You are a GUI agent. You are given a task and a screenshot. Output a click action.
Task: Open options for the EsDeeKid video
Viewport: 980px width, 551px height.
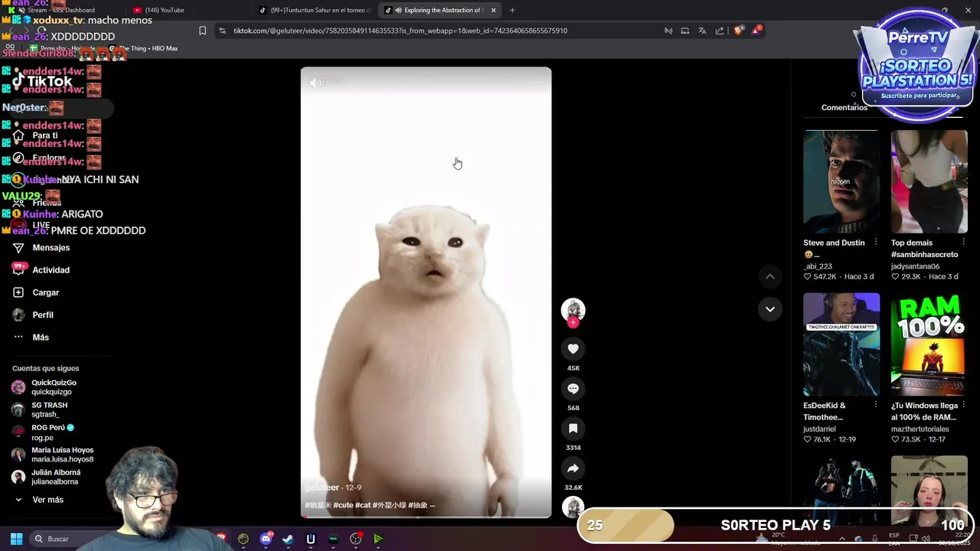876,406
